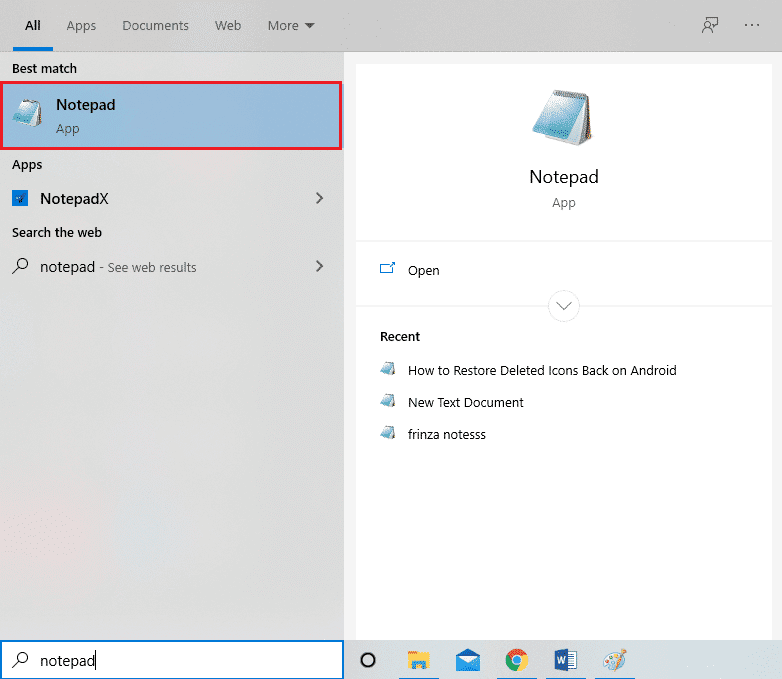This screenshot has height=679, width=782.
Task: Expand more actions chevron under Open
Action: point(564,306)
